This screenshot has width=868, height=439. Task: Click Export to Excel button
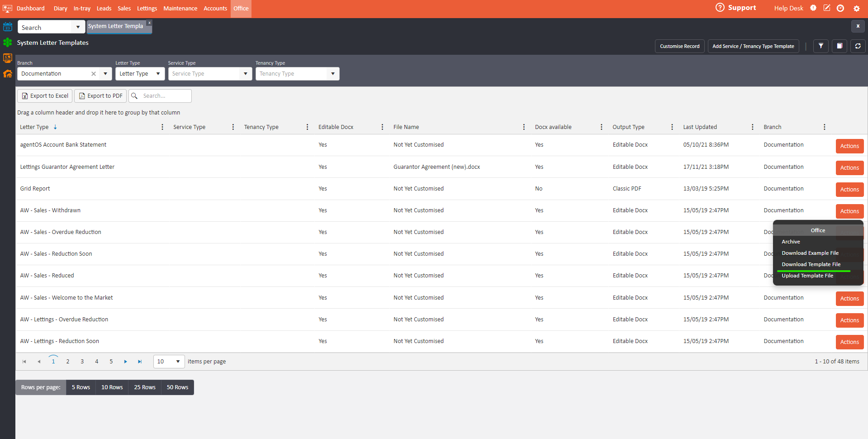pyautogui.click(x=45, y=96)
